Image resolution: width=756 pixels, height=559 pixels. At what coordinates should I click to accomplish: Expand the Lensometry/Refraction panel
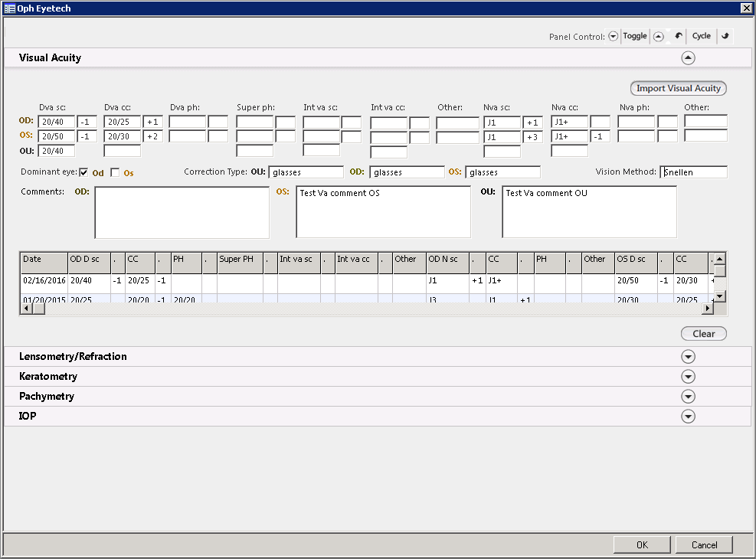(x=688, y=357)
